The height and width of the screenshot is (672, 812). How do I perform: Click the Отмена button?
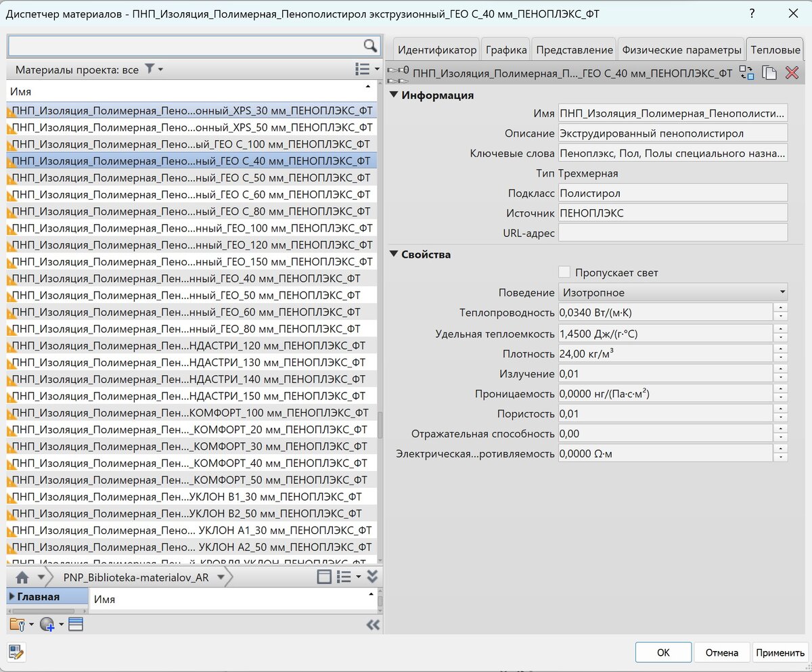point(722,652)
